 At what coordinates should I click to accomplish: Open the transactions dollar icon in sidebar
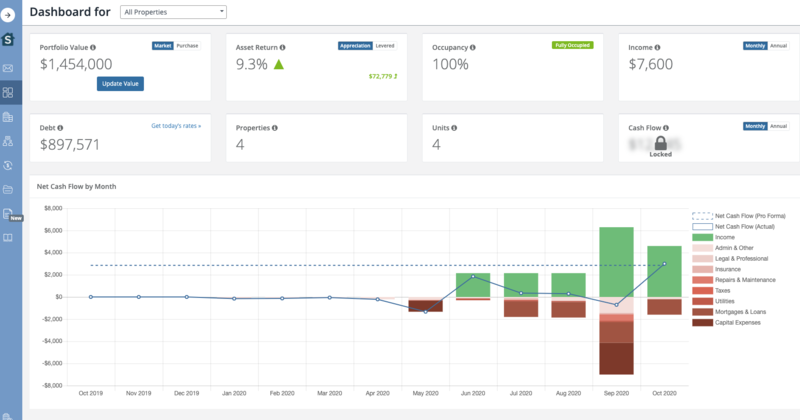[x=10, y=165]
